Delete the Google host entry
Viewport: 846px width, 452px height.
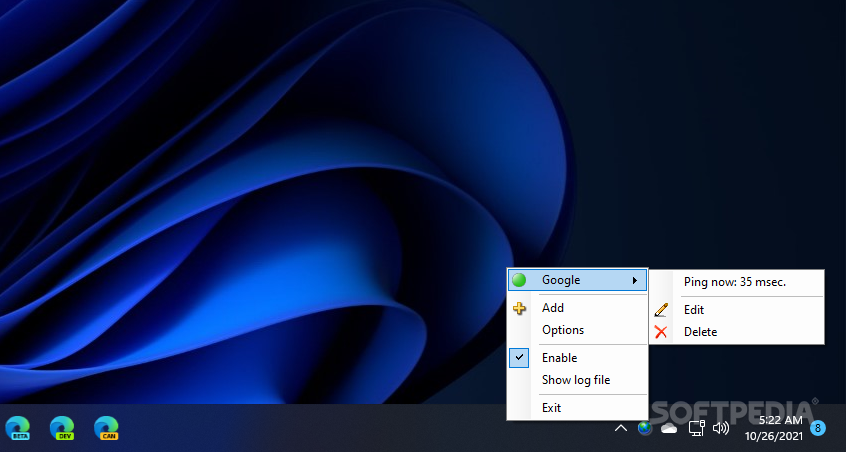coord(736,332)
